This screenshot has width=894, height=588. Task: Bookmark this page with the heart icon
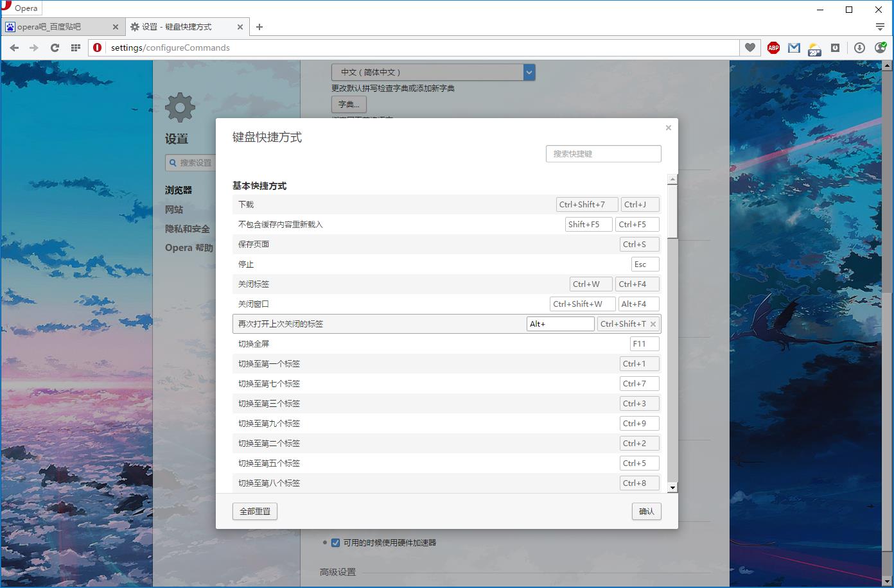[x=750, y=48]
